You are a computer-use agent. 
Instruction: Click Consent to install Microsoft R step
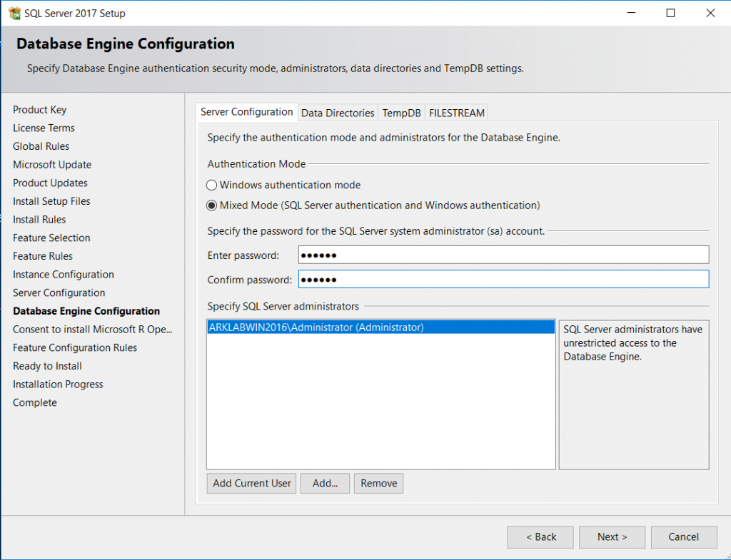(93, 330)
